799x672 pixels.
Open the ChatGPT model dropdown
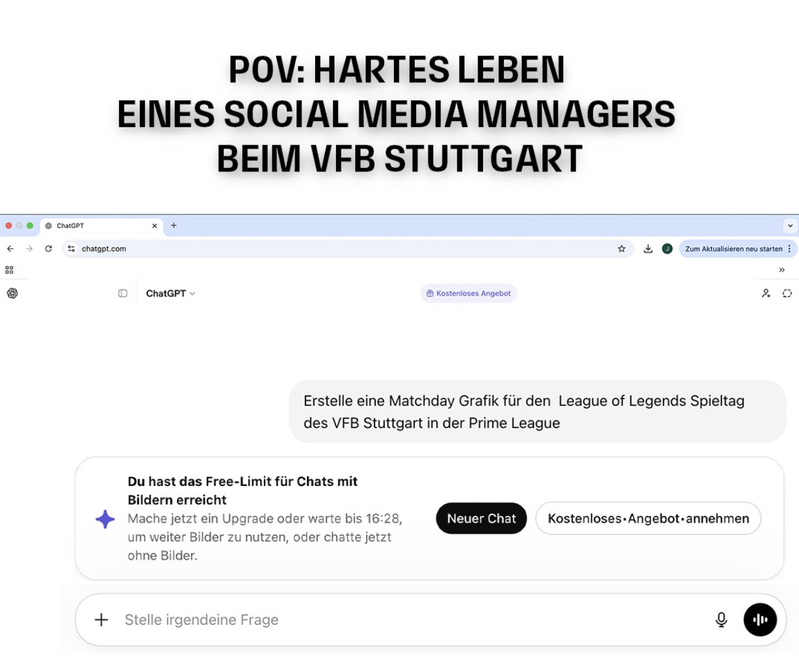pos(171,293)
